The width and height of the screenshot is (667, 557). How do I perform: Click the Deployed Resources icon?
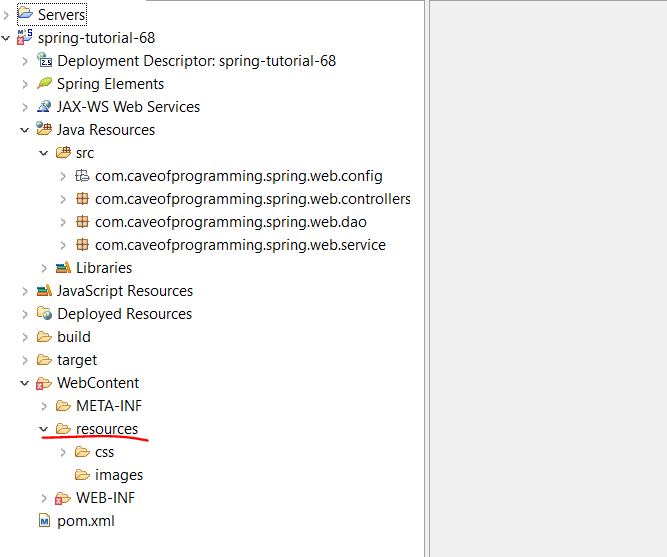(44, 313)
